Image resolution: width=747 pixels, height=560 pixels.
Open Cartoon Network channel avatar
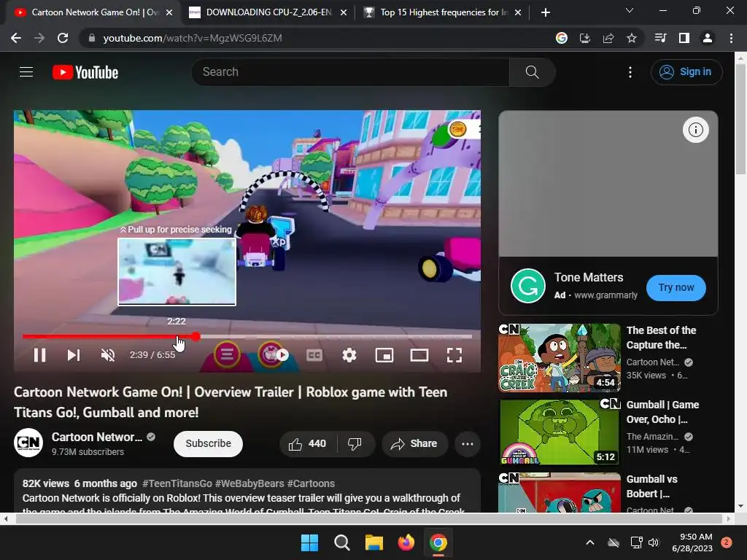coord(28,443)
